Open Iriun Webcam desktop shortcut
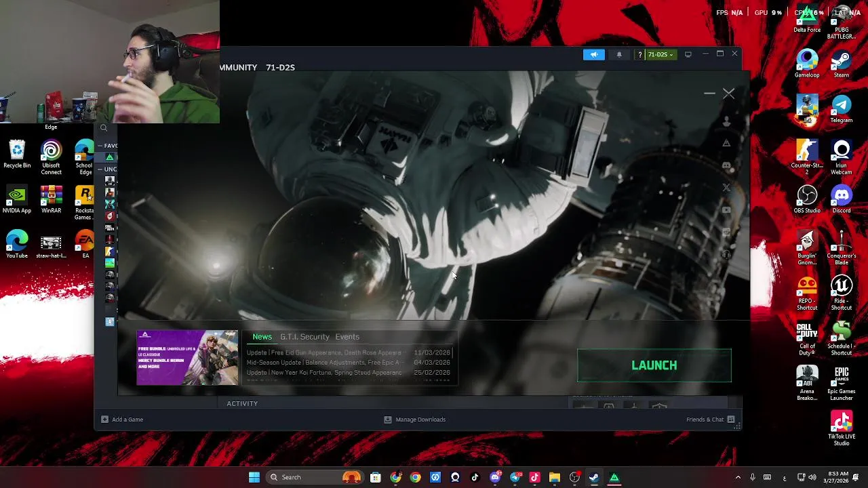 [841, 157]
